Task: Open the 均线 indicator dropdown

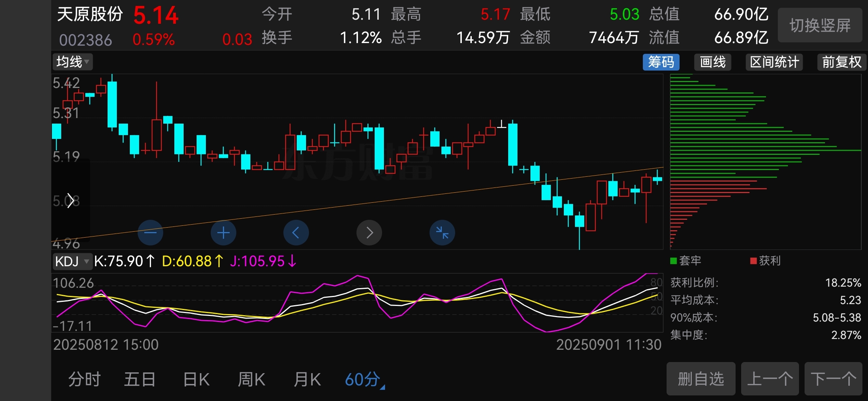Action: pos(73,62)
